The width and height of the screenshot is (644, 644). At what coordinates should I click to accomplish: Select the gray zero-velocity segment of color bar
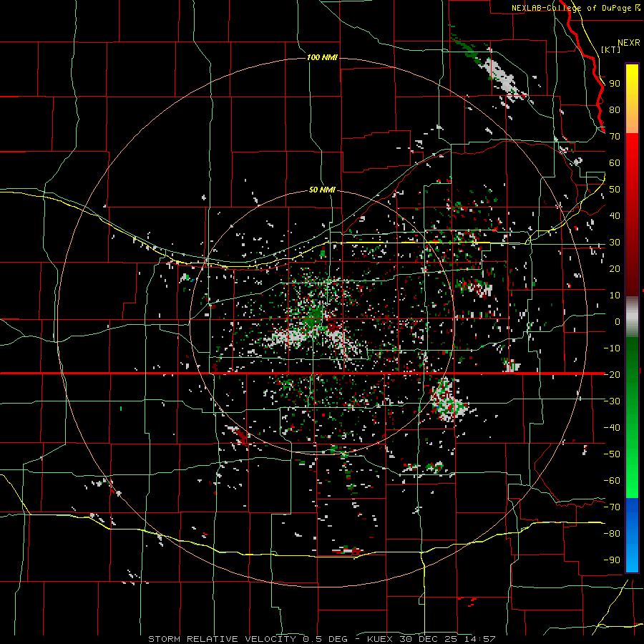pyautogui.click(x=632, y=316)
